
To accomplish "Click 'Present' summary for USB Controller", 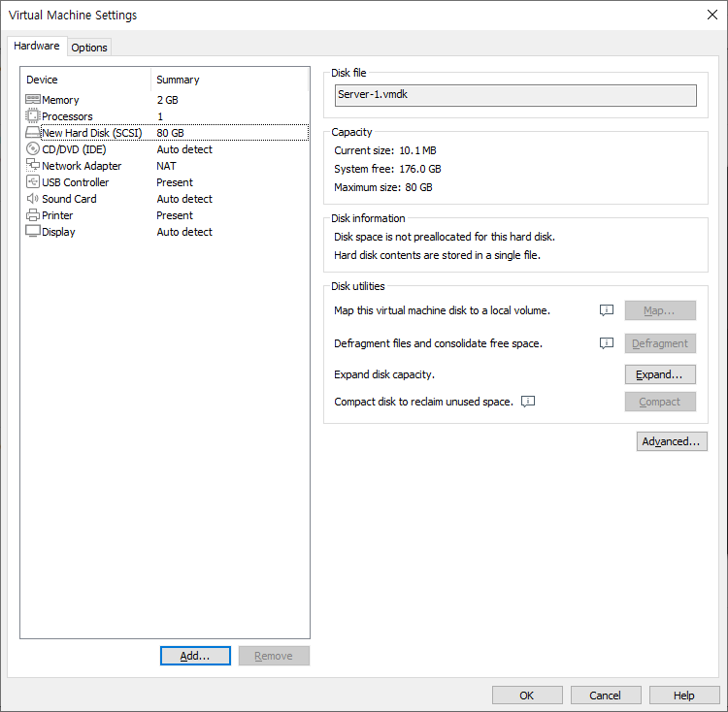I will (x=175, y=182).
